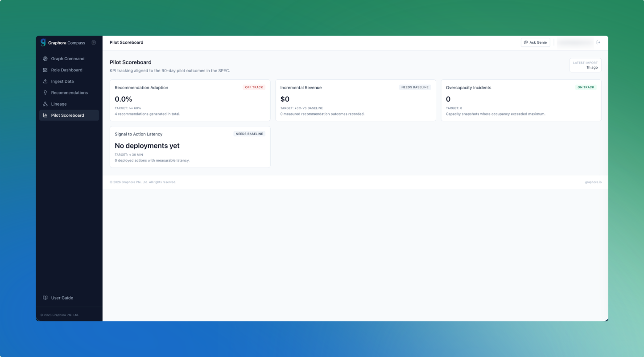The height and width of the screenshot is (357, 644).
Task: Open the User Guide link
Action: coord(69,298)
